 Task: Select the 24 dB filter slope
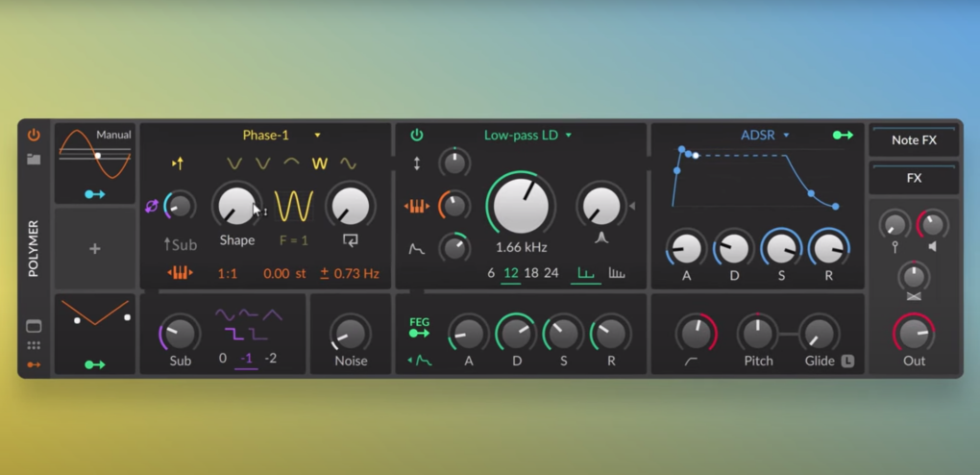click(551, 273)
